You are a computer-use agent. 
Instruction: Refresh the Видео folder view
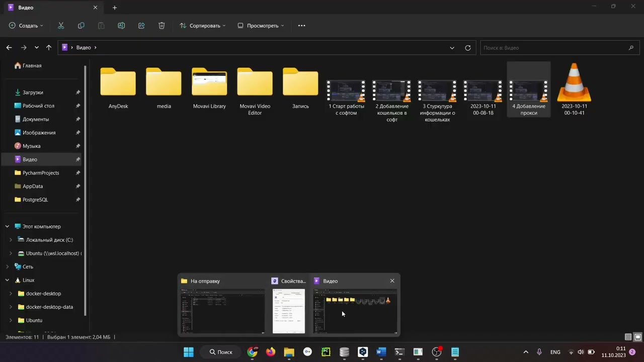click(x=468, y=48)
